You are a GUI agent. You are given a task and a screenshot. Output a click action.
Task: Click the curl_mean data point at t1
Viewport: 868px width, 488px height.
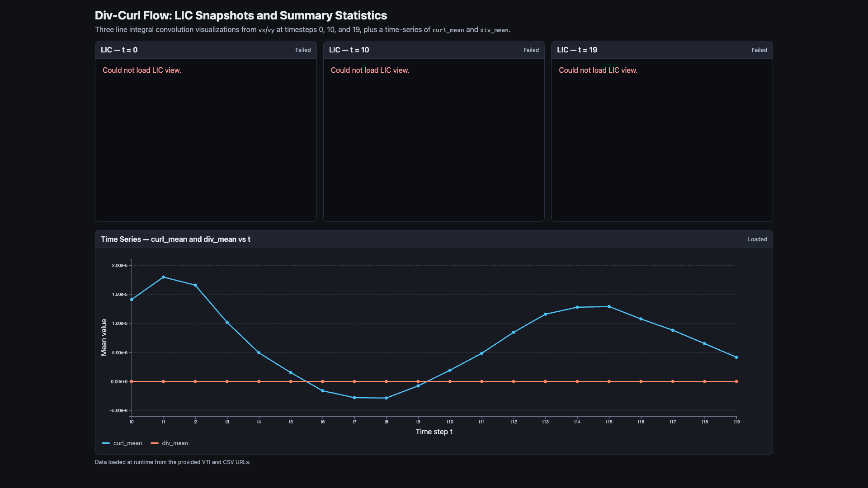(x=163, y=277)
